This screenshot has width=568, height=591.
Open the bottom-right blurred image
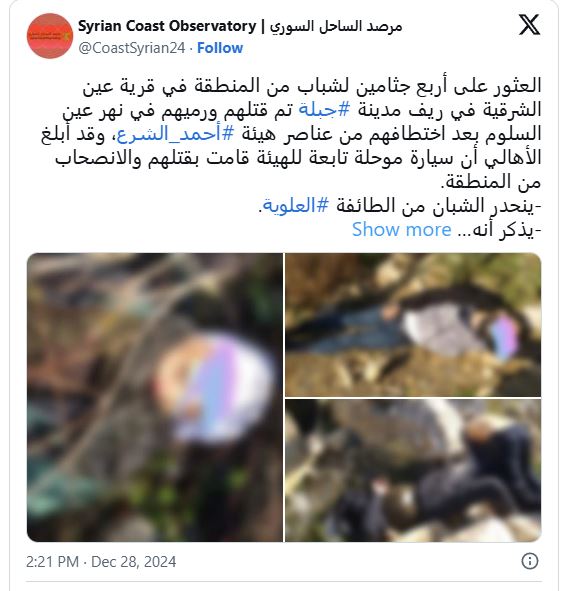pyautogui.click(x=413, y=470)
